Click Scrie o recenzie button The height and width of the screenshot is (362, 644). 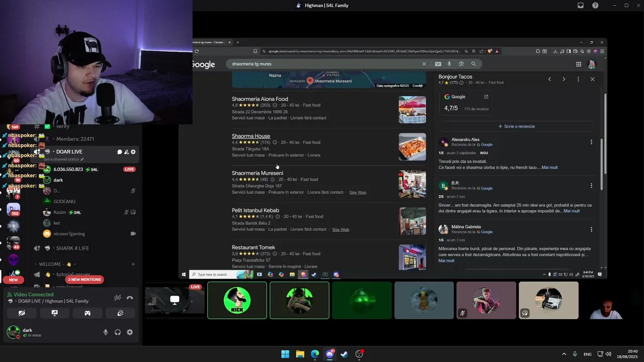pyautogui.click(x=516, y=126)
